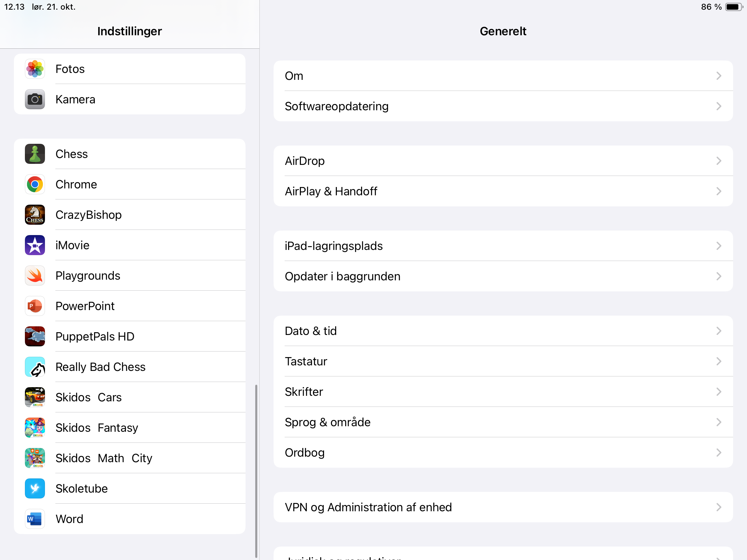747x560 pixels.
Task: Tap the lør. 21. okt. date text
Action: pos(54,7)
